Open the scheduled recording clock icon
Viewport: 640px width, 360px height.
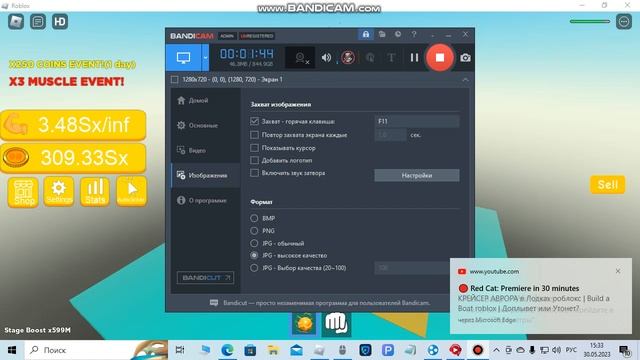pos(398,35)
